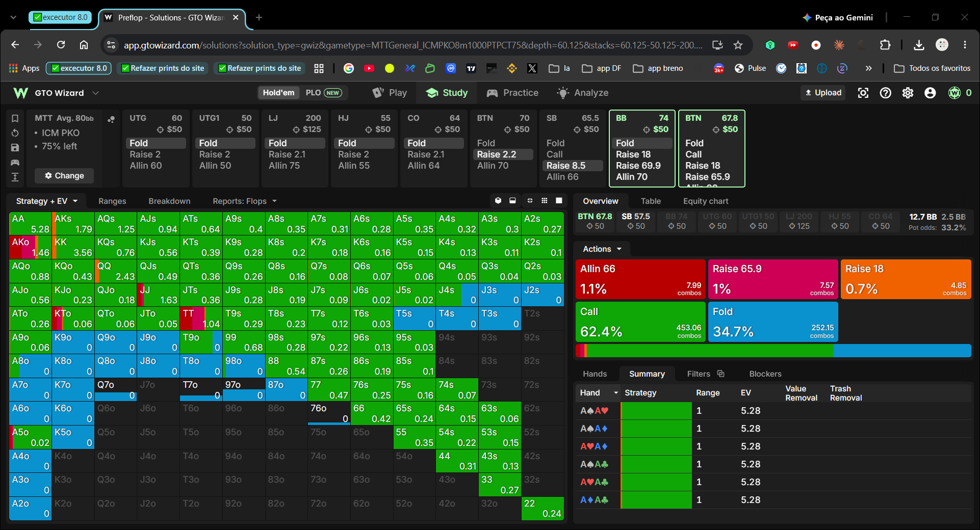980x530 pixels.
Task: Click the cube icon above the hand matrix
Action: tap(498, 201)
